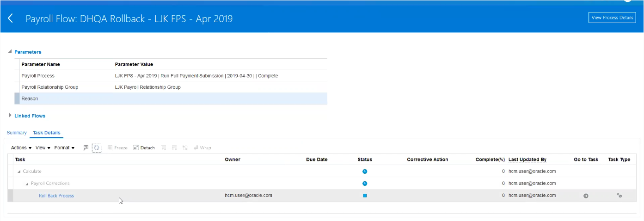Click the Query By Example icon
This screenshot has width=644, height=221.
86,147
